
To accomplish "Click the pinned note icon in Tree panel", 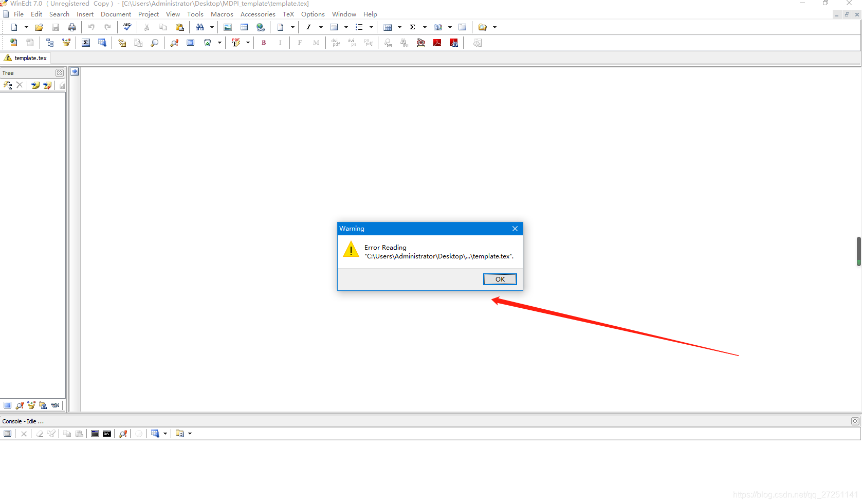I will pyautogui.click(x=35, y=85).
